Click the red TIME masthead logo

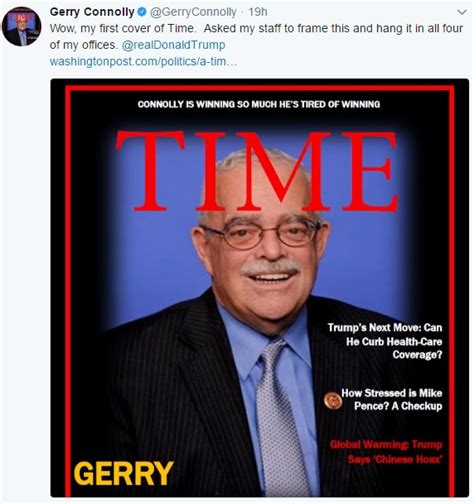tap(257, 172)
